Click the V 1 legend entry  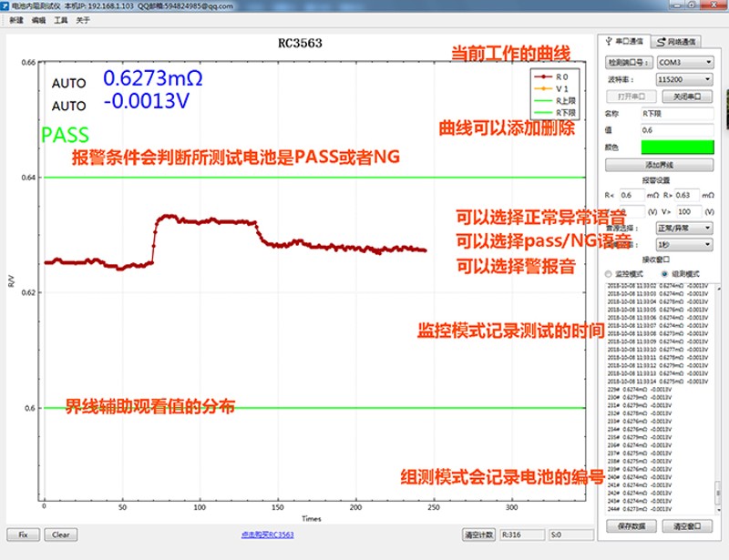[x=552, y=88]
